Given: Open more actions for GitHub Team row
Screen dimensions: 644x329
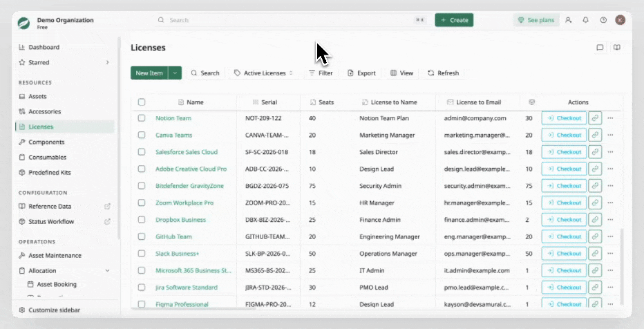Looking at the screenshot, I should tap(610, 236).
